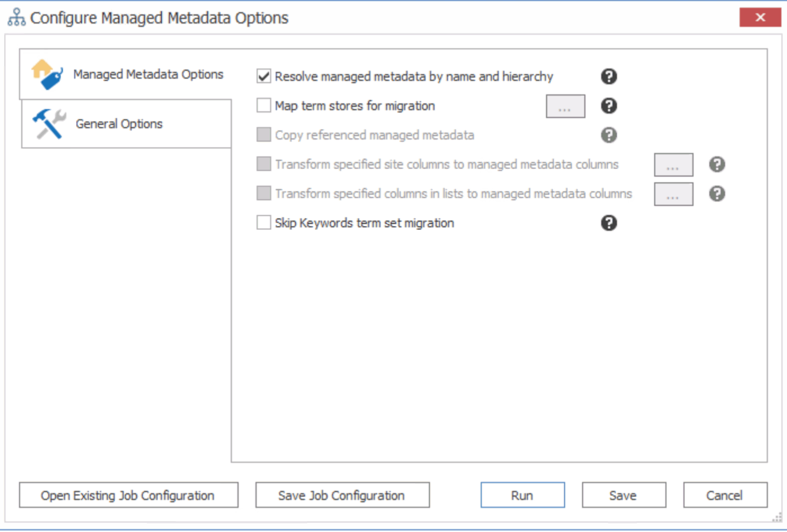Save the current settings
787x532 pixels.
click(623, 495)
